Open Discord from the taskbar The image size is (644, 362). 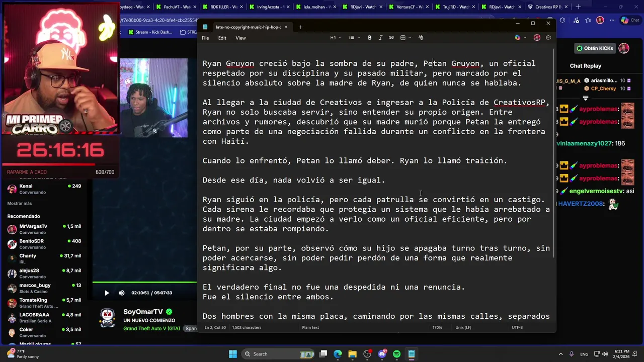click(382, 354)
